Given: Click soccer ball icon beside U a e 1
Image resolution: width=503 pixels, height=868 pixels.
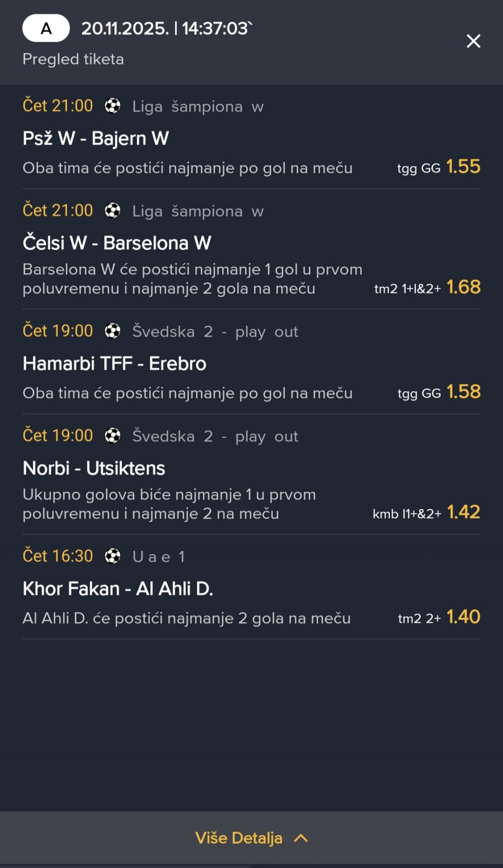Looking at the screenshot, I should click(x=113, y=556).
